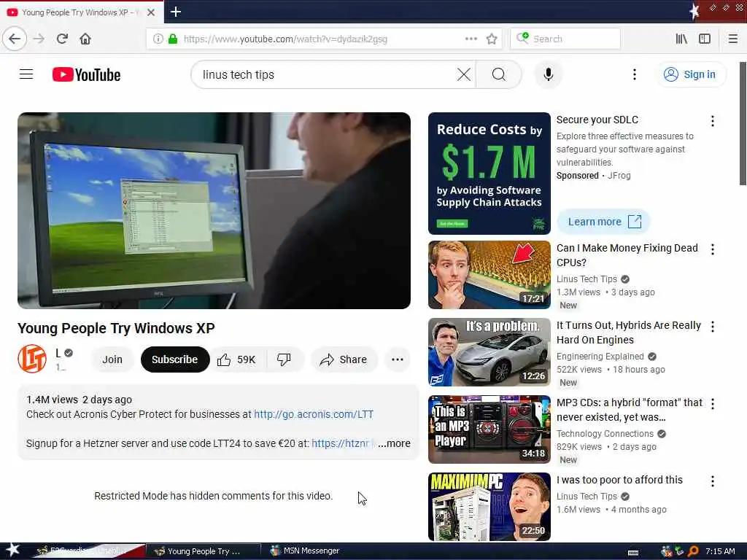Open page actions three-dot menu in address bar
This screenshot has width=747, height=560.
click(x=471, y=39)
